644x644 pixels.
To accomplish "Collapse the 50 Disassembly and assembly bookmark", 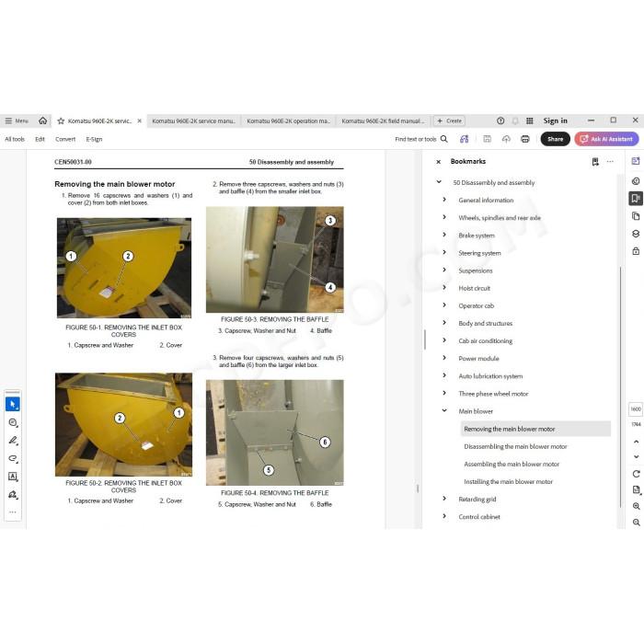I will 439,182.
